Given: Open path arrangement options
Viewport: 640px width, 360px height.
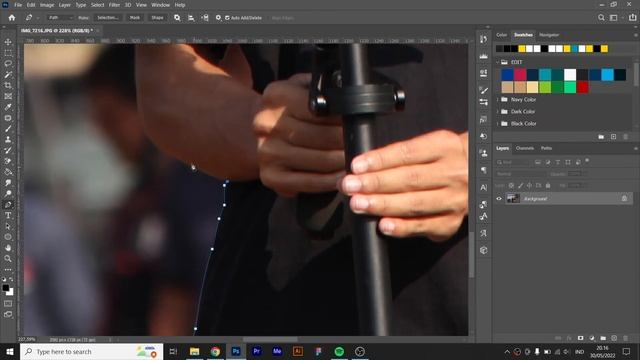Looking at the screenshot, I should point(205,18).
